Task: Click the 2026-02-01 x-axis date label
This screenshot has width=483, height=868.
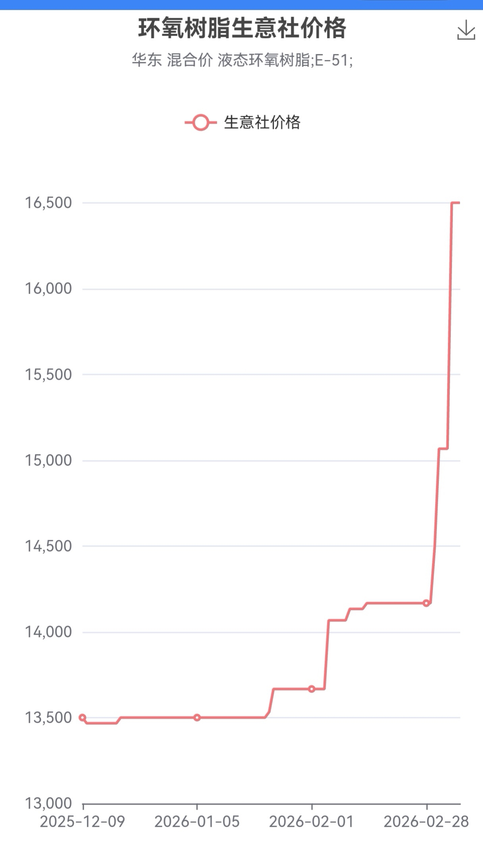Action: pos(312,821)
